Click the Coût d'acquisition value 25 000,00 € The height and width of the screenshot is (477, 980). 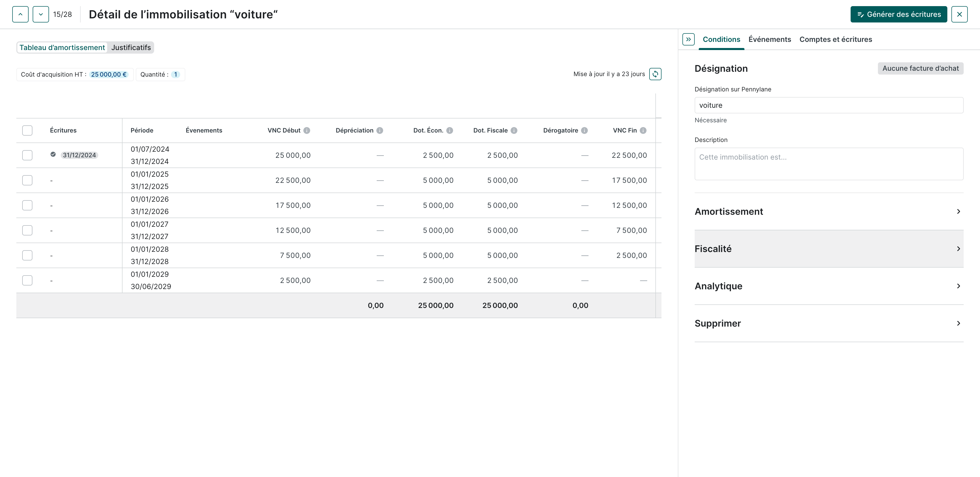(108, 75)
